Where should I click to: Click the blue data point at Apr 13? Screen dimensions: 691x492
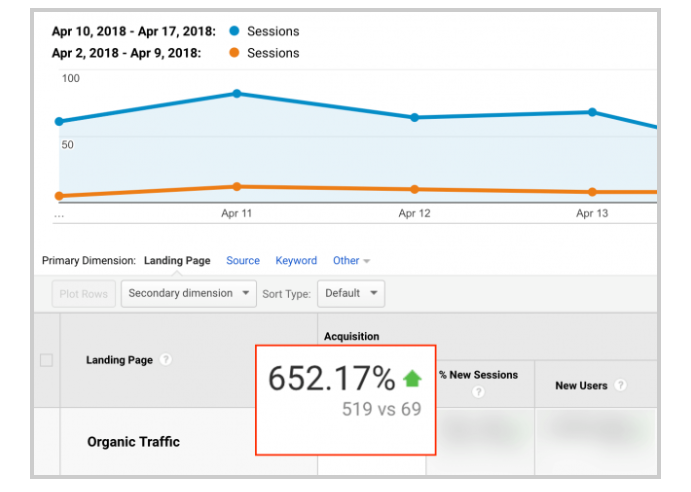pyautogui.click(x=592, y=112)
